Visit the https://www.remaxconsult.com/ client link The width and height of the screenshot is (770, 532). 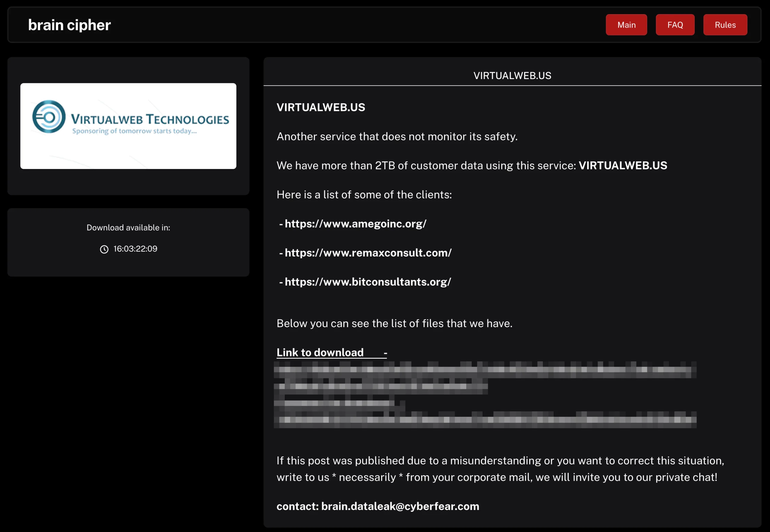368,253
